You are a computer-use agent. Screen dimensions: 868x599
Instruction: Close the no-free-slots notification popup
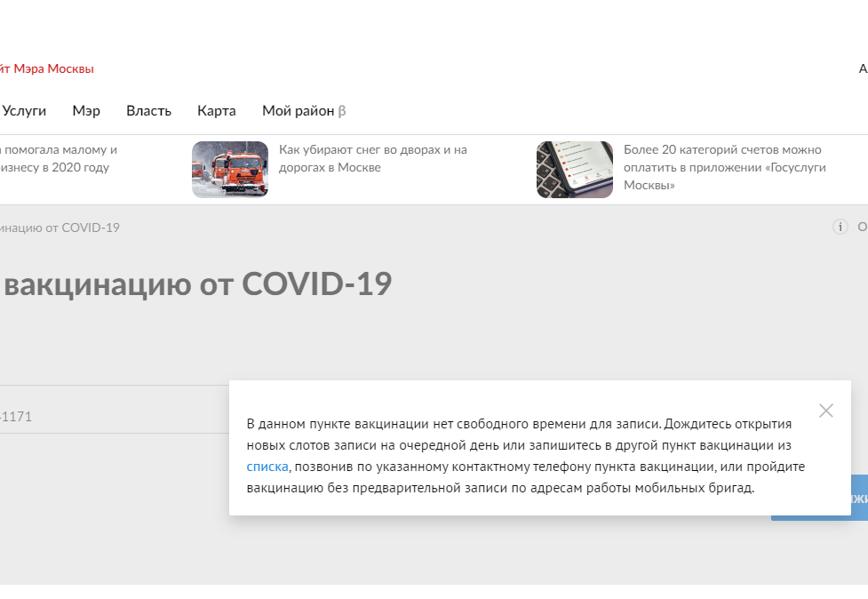826,411
